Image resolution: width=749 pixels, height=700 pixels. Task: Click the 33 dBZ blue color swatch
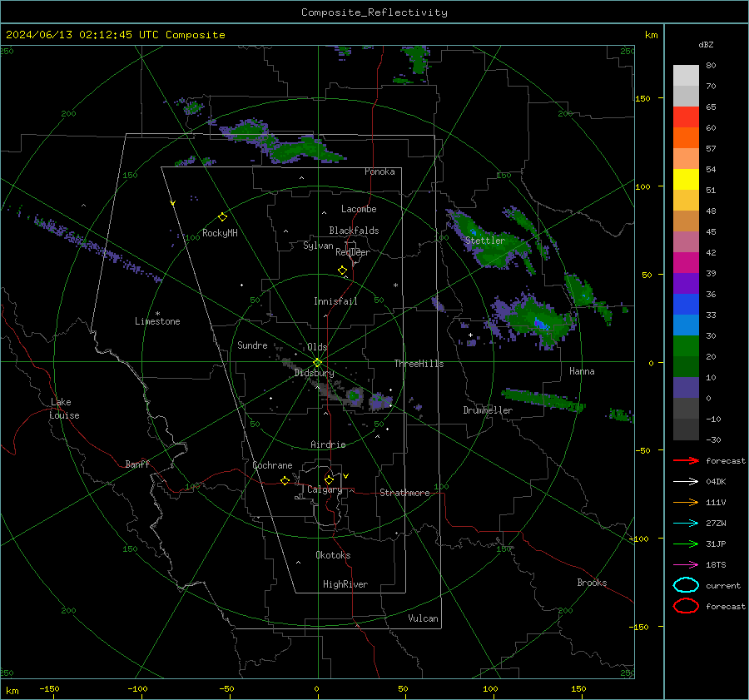[x=686, y=304]
